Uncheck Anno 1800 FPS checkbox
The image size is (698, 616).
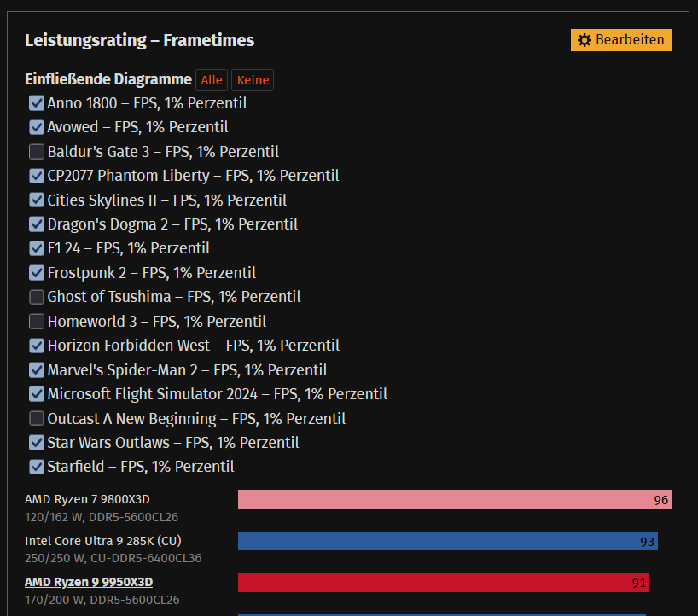pos(37,103)
